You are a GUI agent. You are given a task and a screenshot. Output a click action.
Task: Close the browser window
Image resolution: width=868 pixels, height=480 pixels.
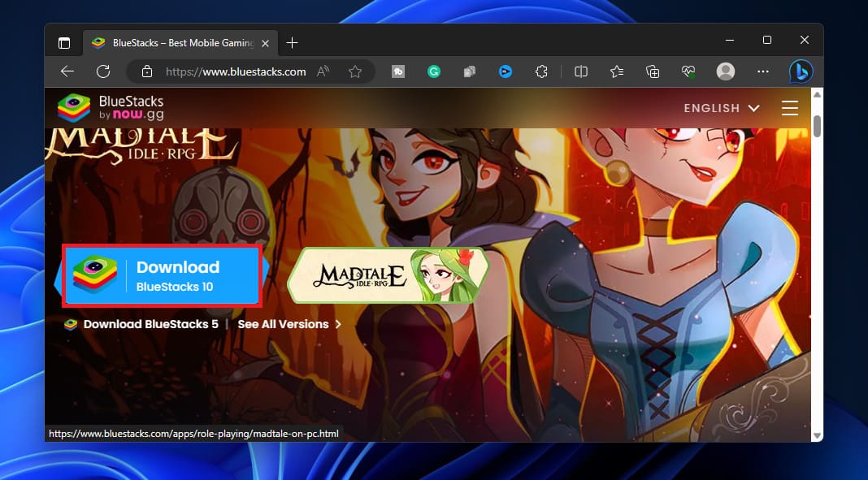pos(805,40)
